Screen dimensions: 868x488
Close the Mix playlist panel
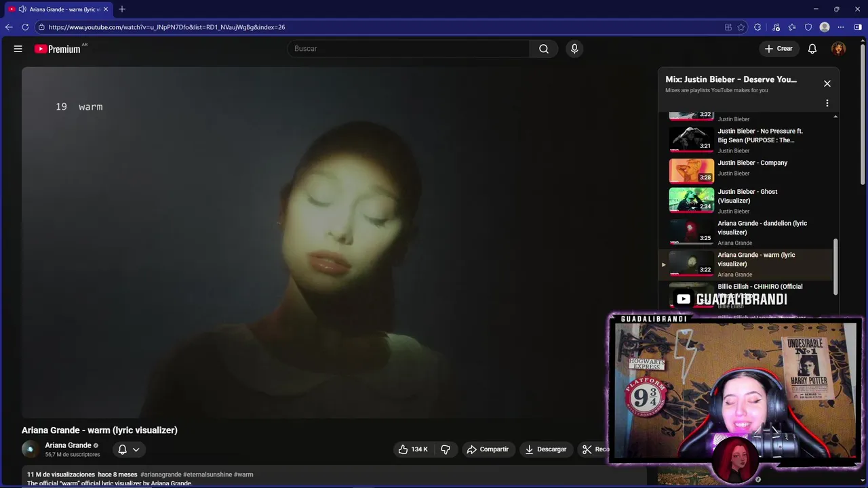(x=827, y=83)
